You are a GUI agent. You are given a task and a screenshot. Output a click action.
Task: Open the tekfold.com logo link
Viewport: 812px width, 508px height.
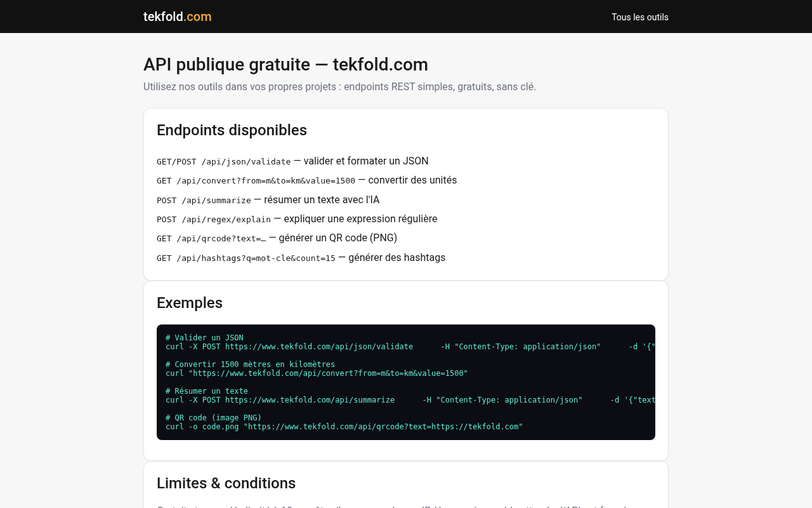coord(177,17)
